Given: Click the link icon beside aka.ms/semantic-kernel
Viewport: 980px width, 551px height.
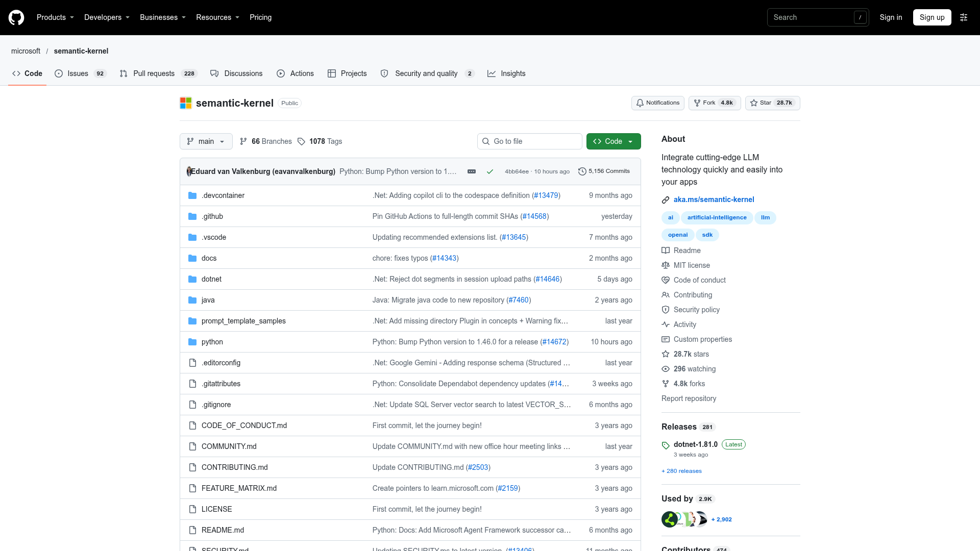Looking at the screenshot, I should (666, 199).
